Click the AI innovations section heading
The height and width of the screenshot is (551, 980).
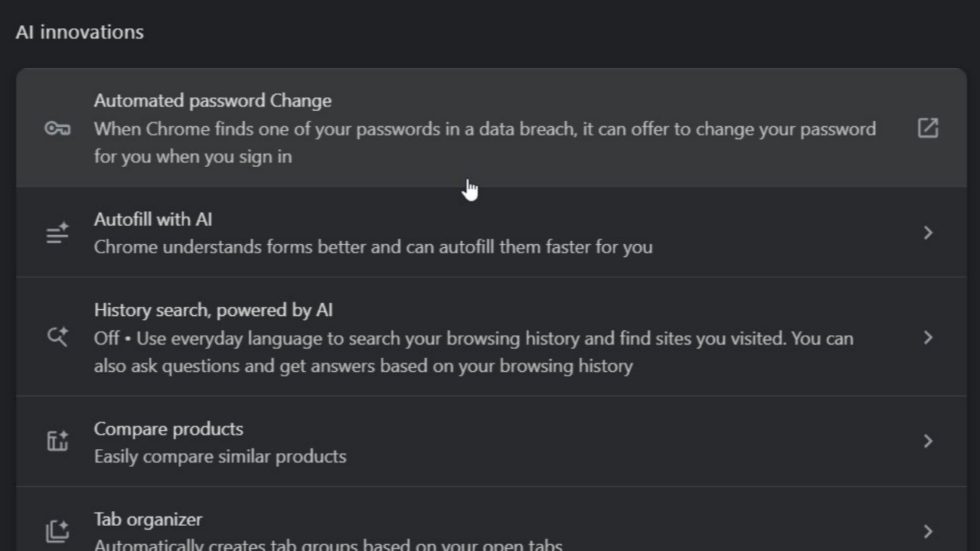[80, 32]
